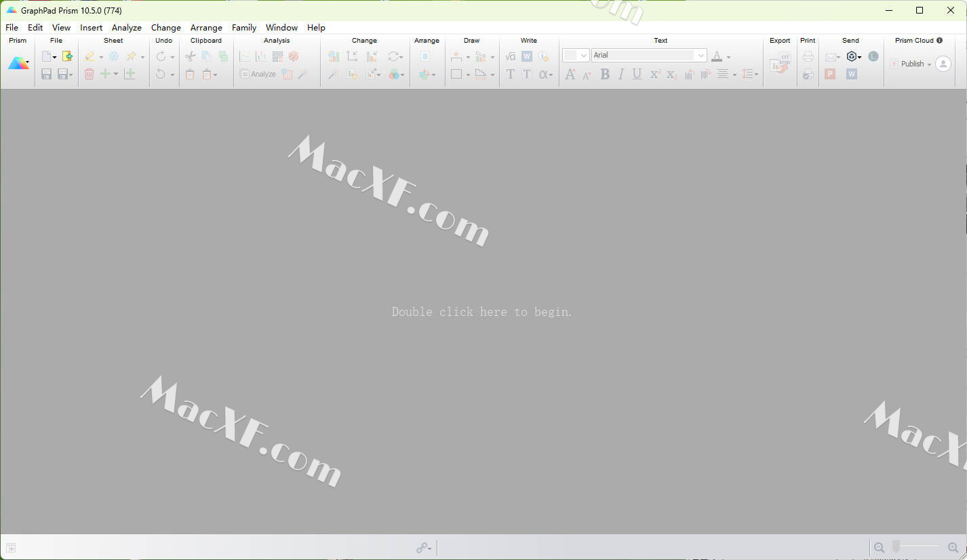
Task: Click the Analyze button
Action: pos(258,74)
